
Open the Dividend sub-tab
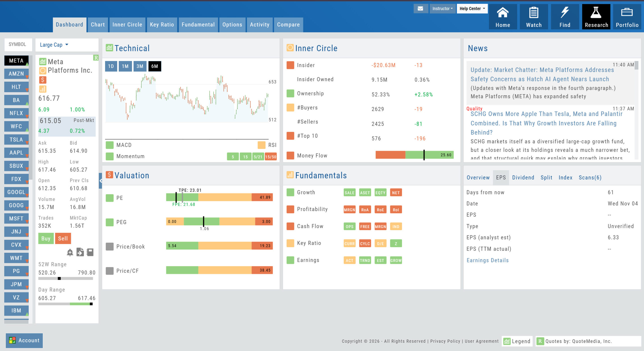click(x=523, y=178)
